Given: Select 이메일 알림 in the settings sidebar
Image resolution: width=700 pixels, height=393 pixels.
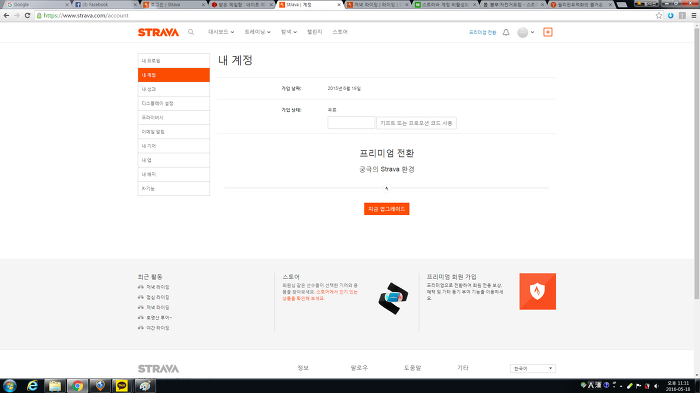Looking at the screenshot, I should coord(174,132).
